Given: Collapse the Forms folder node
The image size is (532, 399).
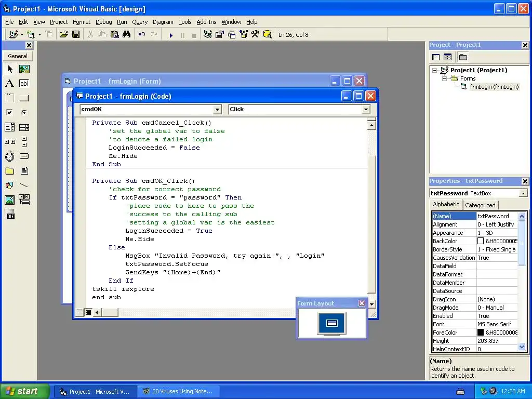Looking at the screenshot, I should (x=445, y=79).
